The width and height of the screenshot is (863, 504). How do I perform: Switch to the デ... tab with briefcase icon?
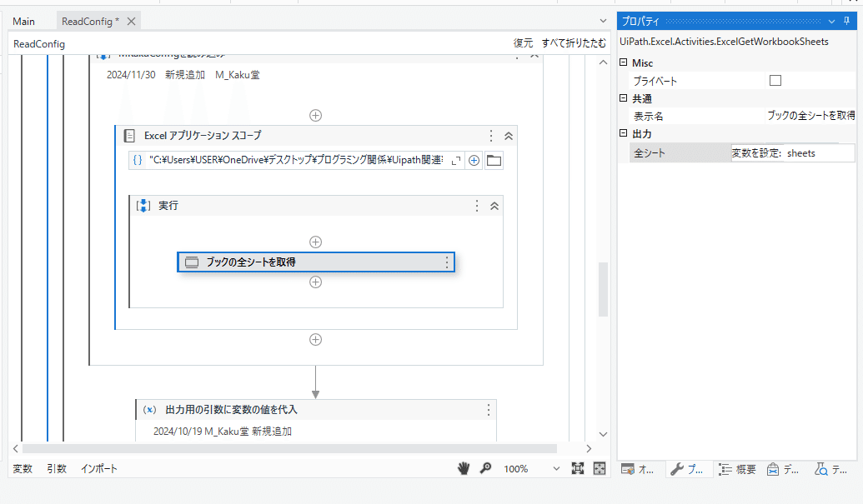[783, 469]
